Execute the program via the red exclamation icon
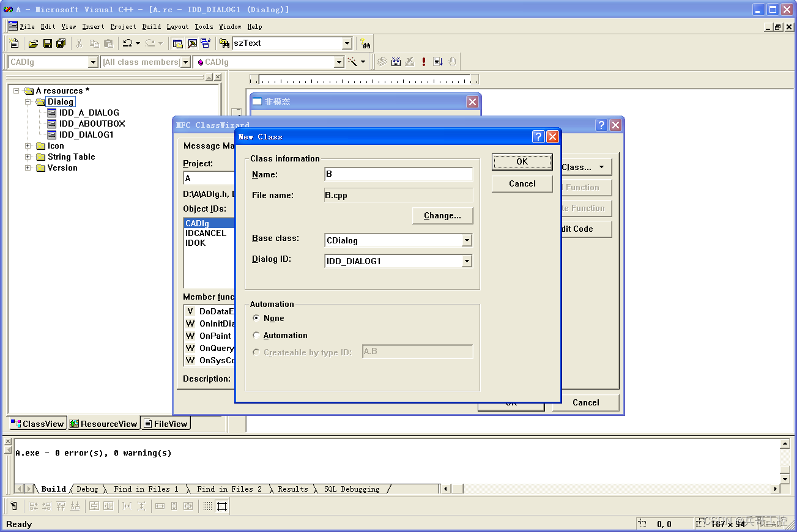The width and height of the screenshot is (797, 532). pos(423,61)
